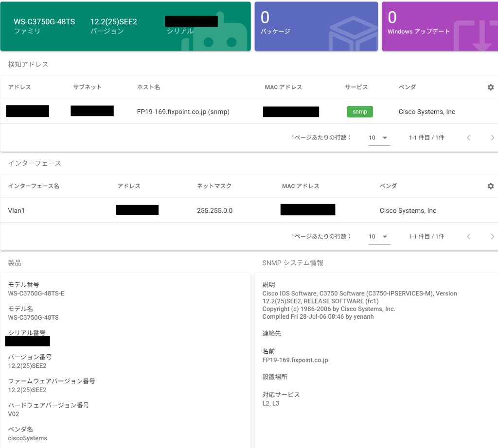The width and height of the screenshot is (498, 448).
Task: Sort by サービス column header
Action: coord(356,87)
